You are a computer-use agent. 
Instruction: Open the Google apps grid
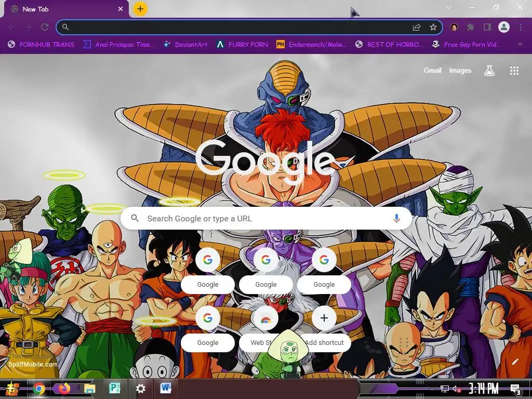[x=514, y=71]
